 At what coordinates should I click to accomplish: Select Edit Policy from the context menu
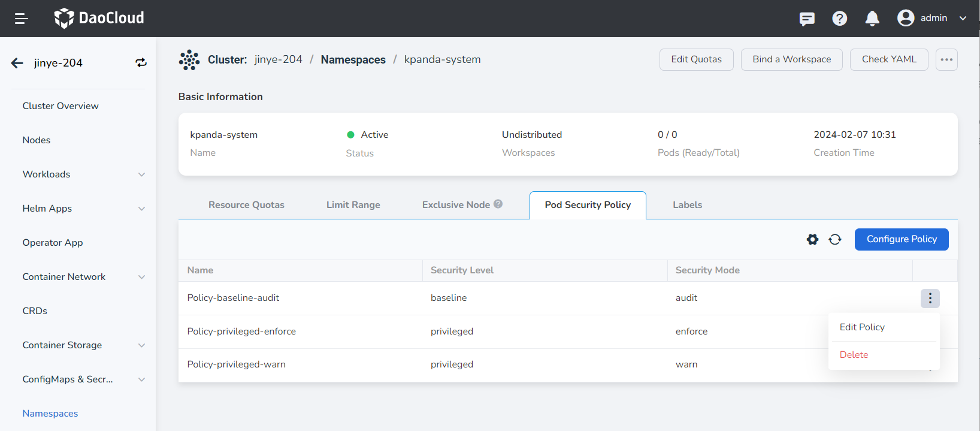[x=862, y=327]
